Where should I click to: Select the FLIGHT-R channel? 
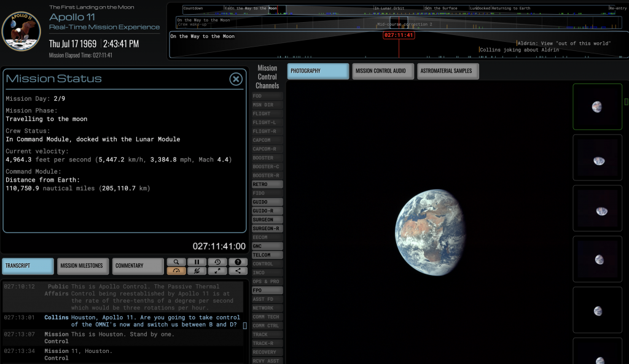[267, 131]
